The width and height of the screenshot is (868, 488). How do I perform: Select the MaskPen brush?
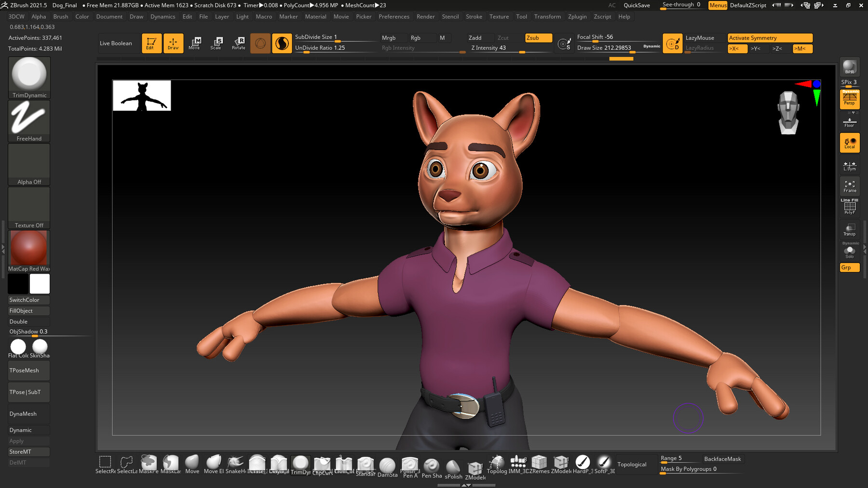pos(149,464)
